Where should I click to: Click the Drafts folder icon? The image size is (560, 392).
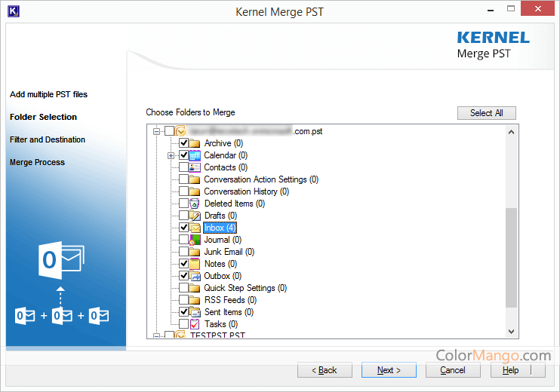195,216
